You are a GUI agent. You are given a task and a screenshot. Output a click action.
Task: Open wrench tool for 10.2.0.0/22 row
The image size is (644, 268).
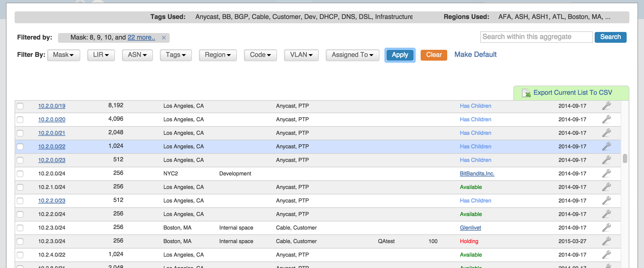point(606,146)
